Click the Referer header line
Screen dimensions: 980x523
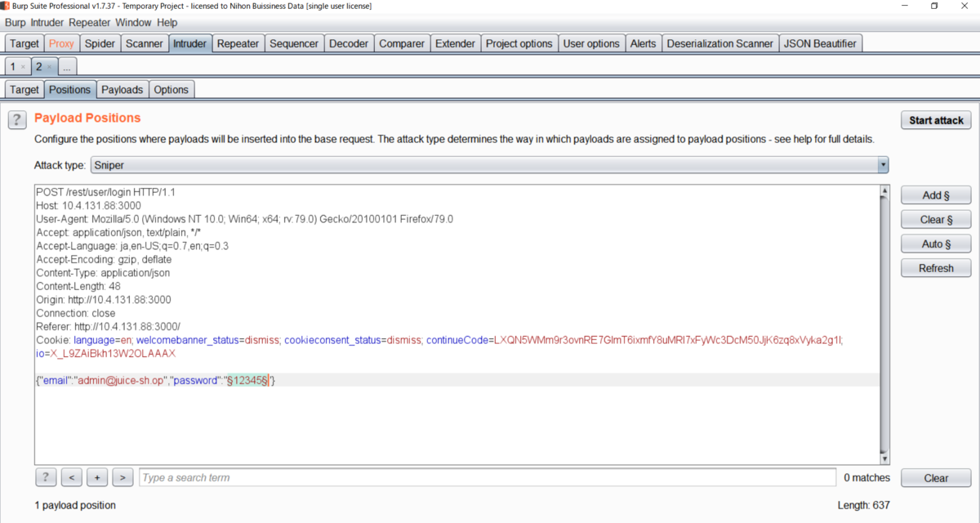(108, 327)
